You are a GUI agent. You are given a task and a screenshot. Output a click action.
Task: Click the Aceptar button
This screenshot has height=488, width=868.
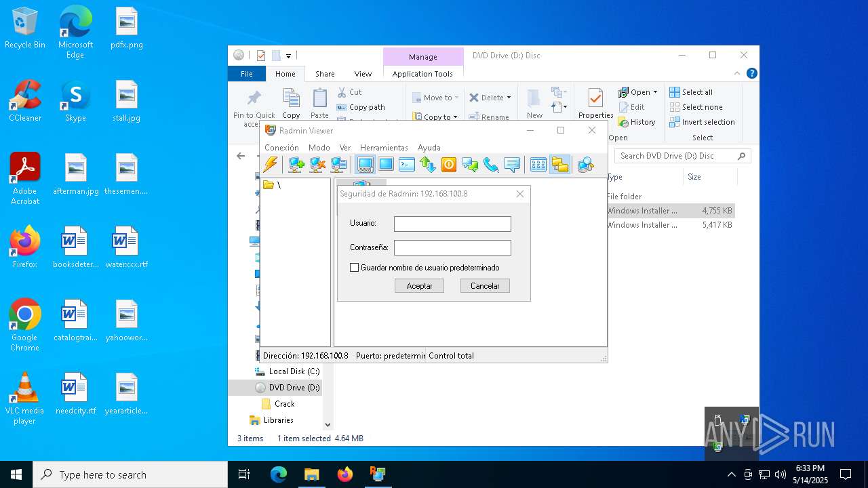pos(419,286)
